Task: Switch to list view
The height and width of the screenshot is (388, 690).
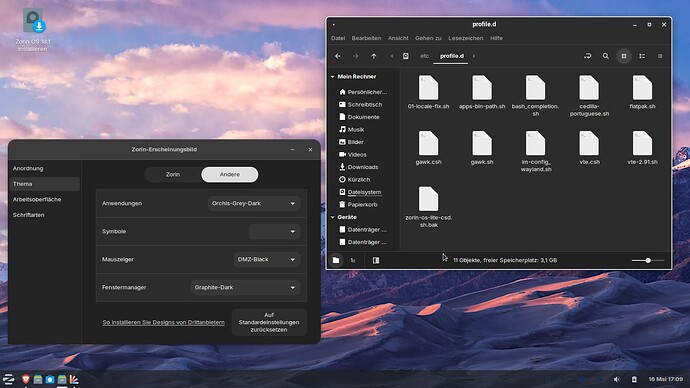Action: click(x=642, y=56)
